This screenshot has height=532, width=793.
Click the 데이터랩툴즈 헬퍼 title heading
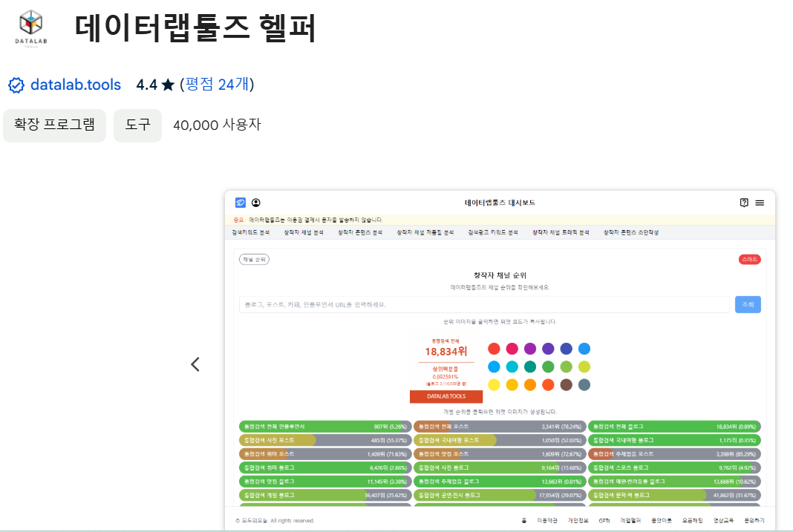point(196,27)
